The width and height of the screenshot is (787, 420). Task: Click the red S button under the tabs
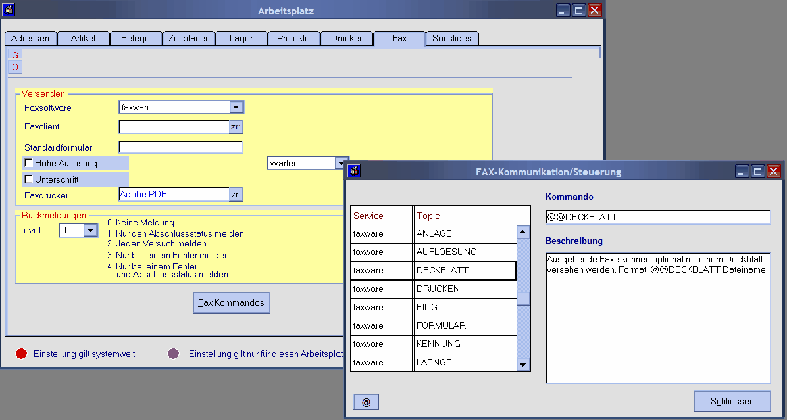click(x=15, y=55)
